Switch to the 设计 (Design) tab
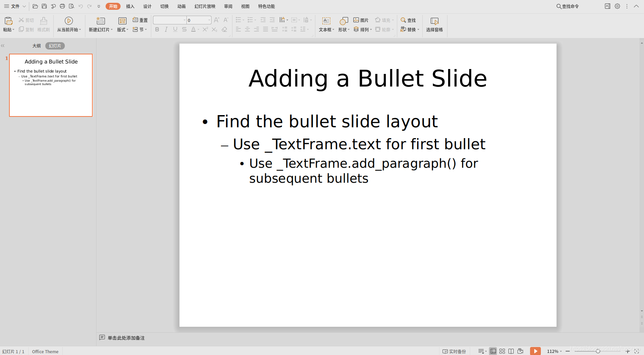This screenshot has width=644, height=355. pyautogui.click(x=147, y=6)
